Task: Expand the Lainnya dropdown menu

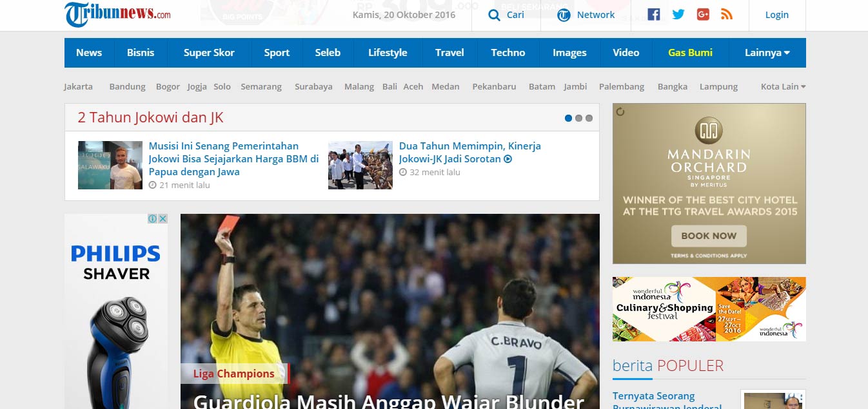Action: click(x=767, y=53)
